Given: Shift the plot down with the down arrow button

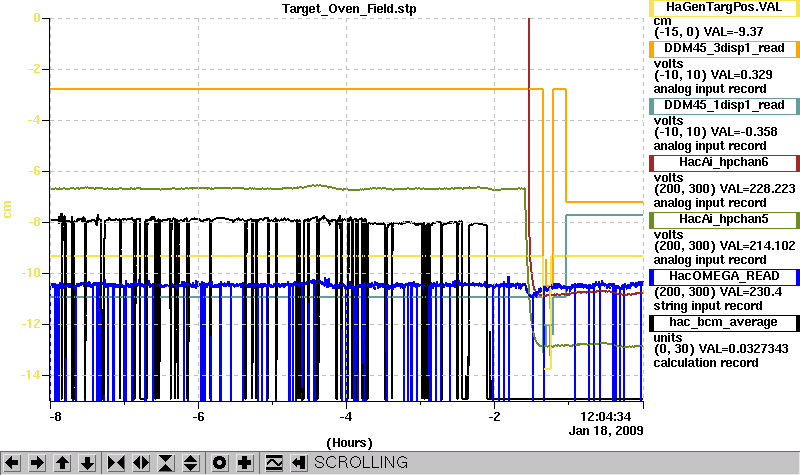Looking at the screenshot, I should coord(87,463).
